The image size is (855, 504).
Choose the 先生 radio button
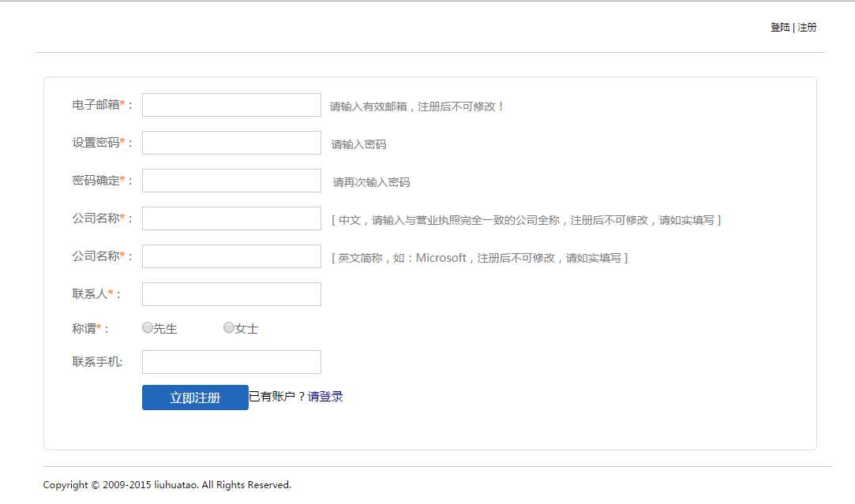pyautogui.click(x=147, y=327)
